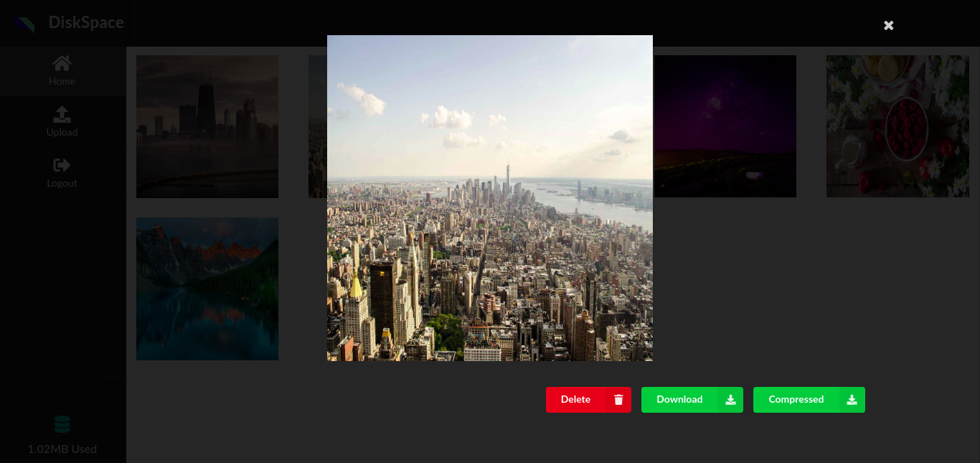
Task: Open the purple night sky thumbnail
Action: [x=725, y=126]
